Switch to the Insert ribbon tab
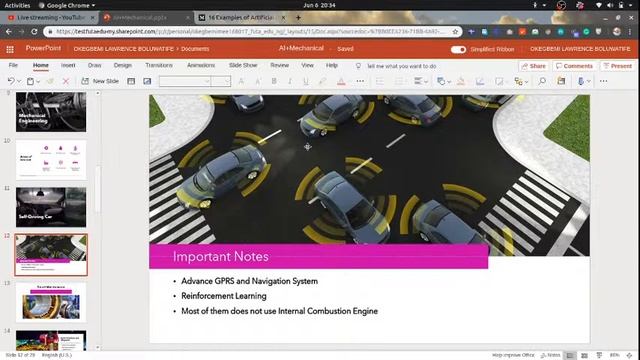This screenshot has width=640, height=360. 68,65
